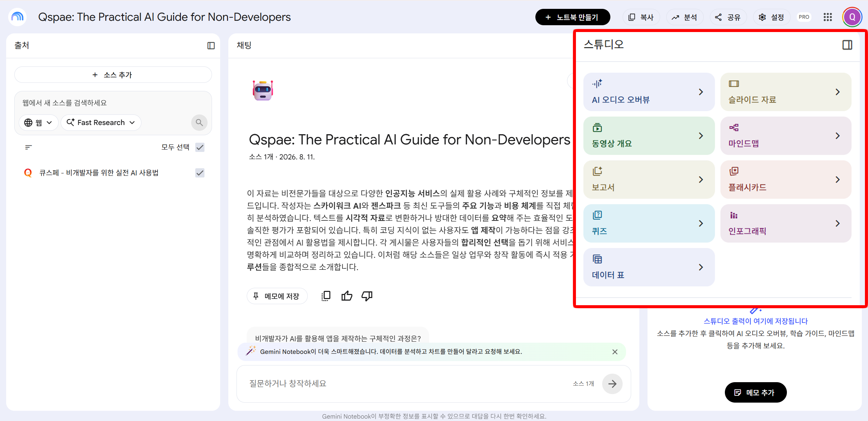
Task: Click the AI 오디오 오버뷰 waveform icon
Action: tap(597, 83)
